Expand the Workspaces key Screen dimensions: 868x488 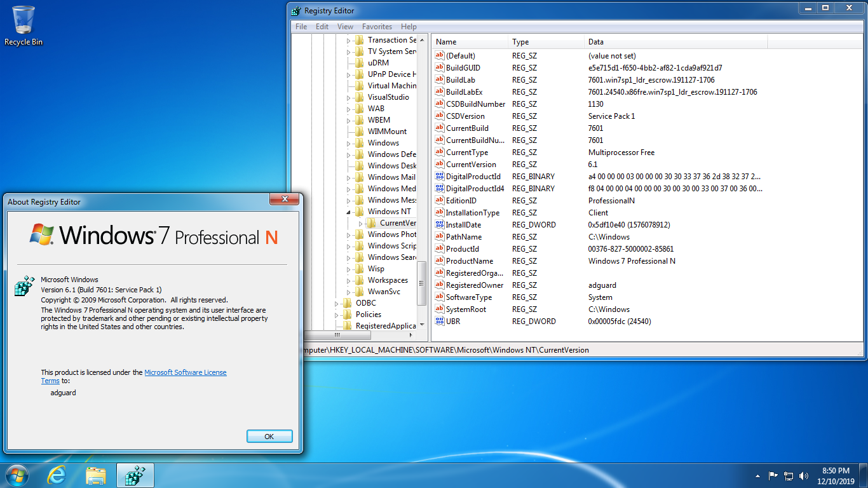pos(349,280)
